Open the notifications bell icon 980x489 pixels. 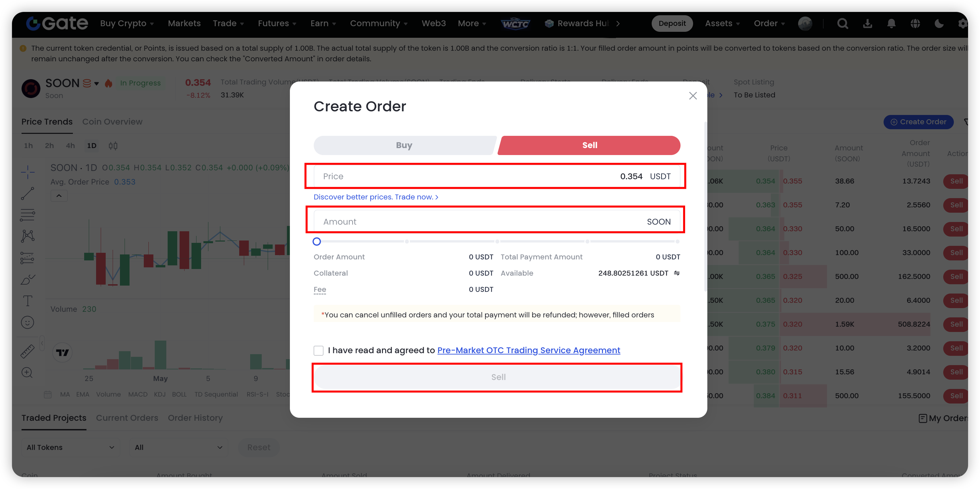tap(891, 24)
